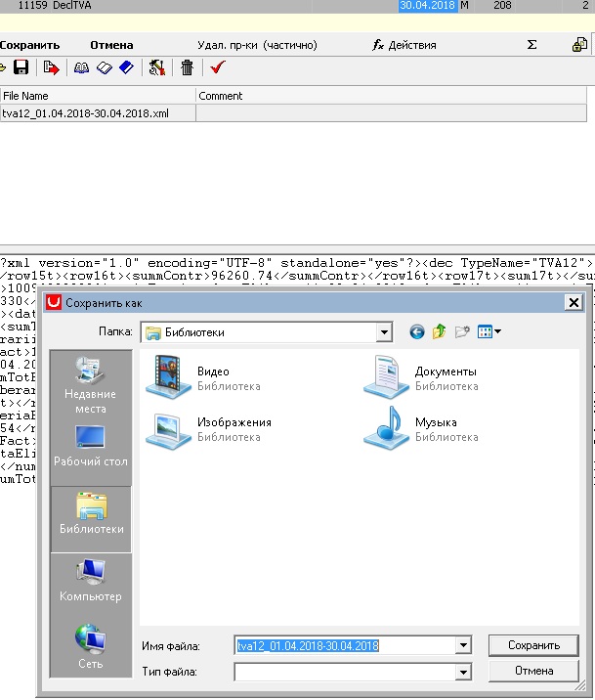
Task: Click the Сохранить button in dialog
Action: (533, 645)
